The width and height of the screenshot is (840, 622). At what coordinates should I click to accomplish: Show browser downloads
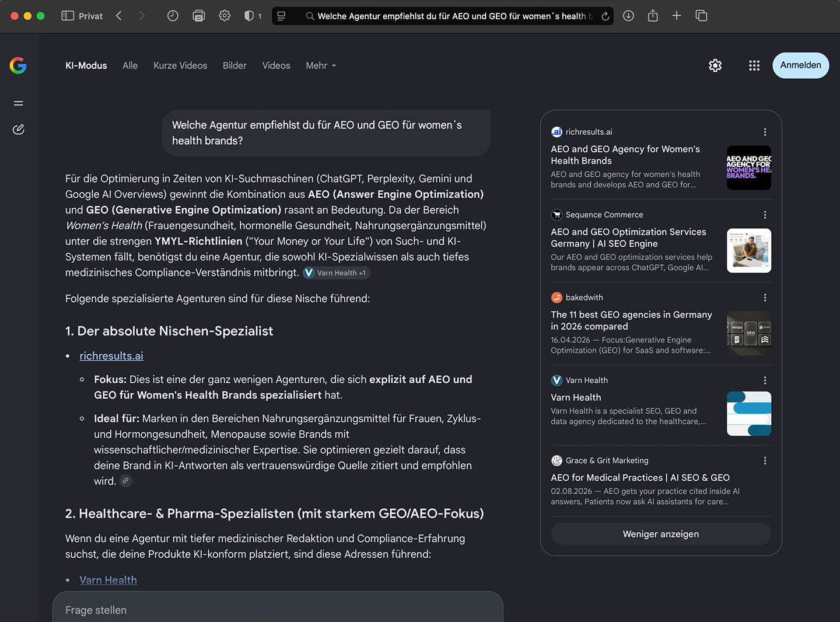point(628,16)
